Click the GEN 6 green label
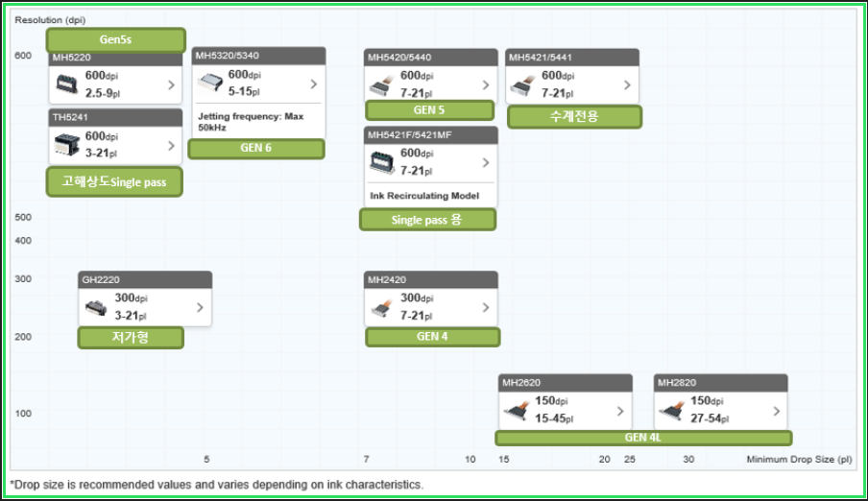 click(256, 149)
